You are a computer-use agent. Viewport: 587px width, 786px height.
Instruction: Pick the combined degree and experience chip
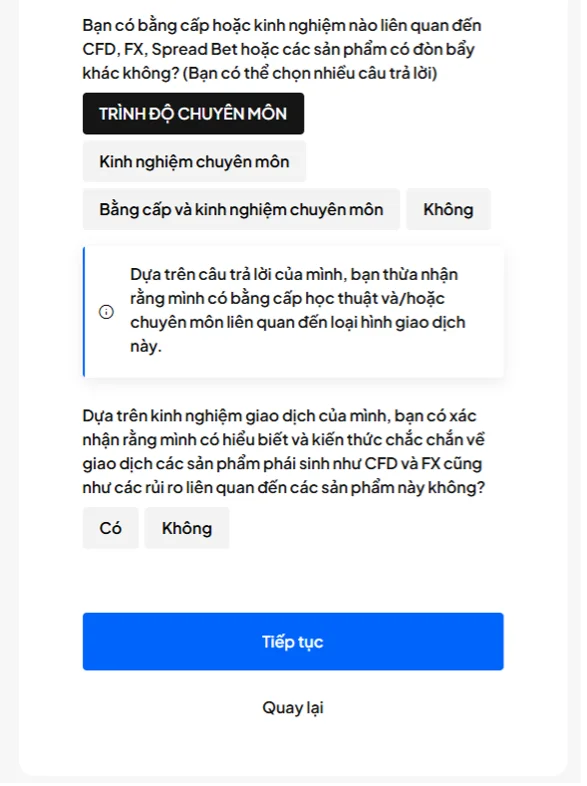click(x=241, y=209)
